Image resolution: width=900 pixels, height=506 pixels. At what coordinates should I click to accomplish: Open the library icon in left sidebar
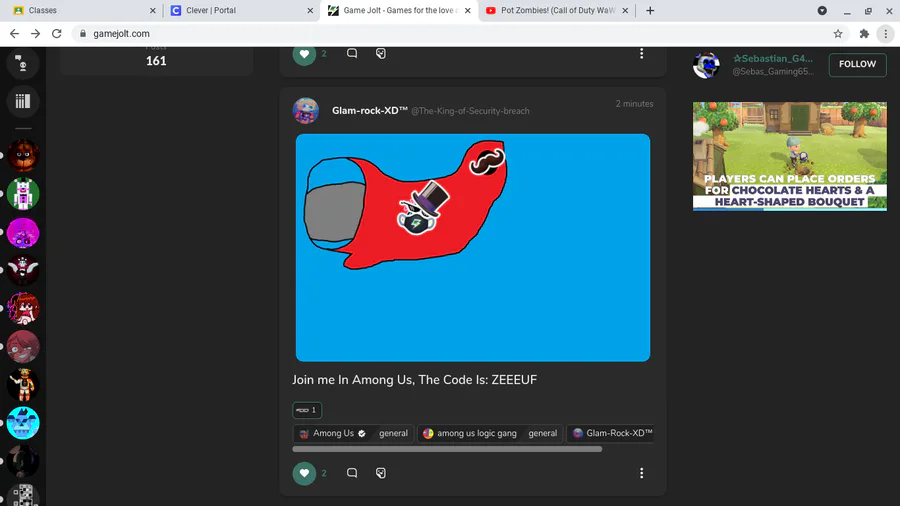tap(23, 101)
